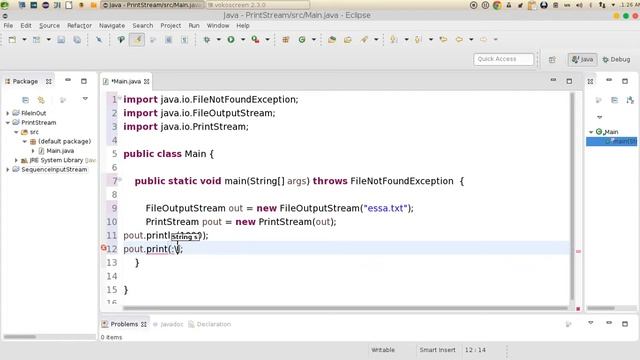Collapse the Main class in Outline
This screenshot has width=640, height=360.
(x=591, y=132)
